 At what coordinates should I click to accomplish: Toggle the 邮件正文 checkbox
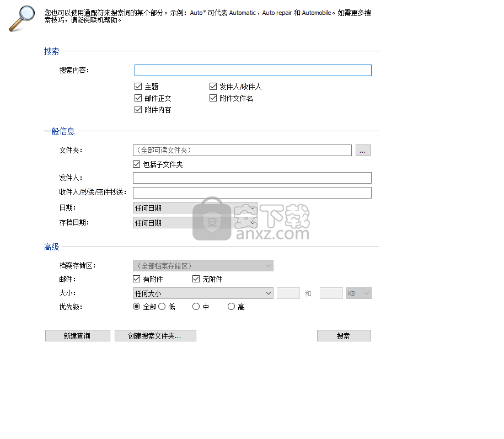point(138,98)
